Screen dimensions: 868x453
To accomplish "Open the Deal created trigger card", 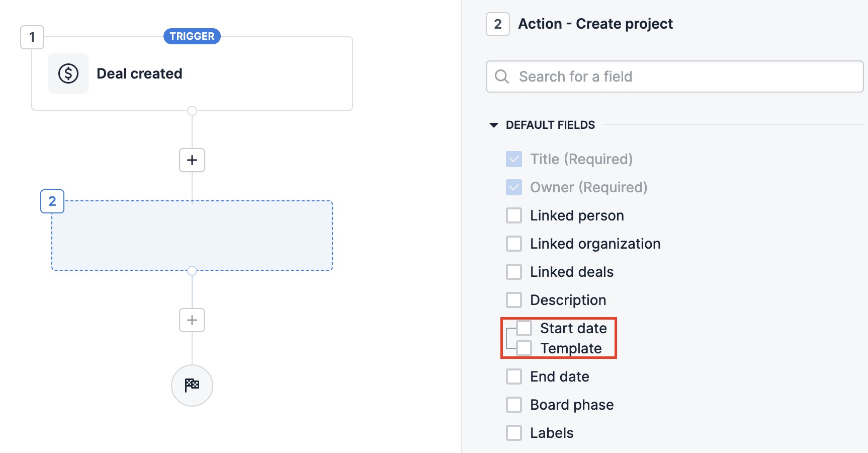I will tap(192, 73).
